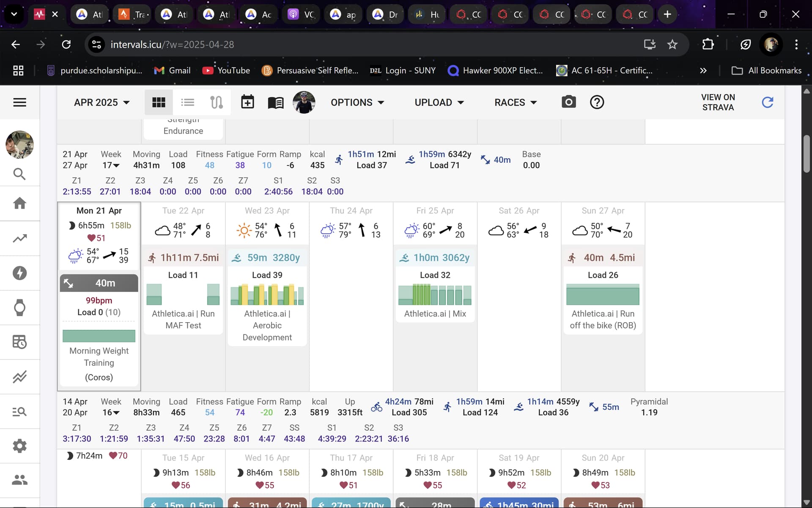The image size is (812, 508).
Task: Open the camera screenshot icon
Action: tap(568, 102)
